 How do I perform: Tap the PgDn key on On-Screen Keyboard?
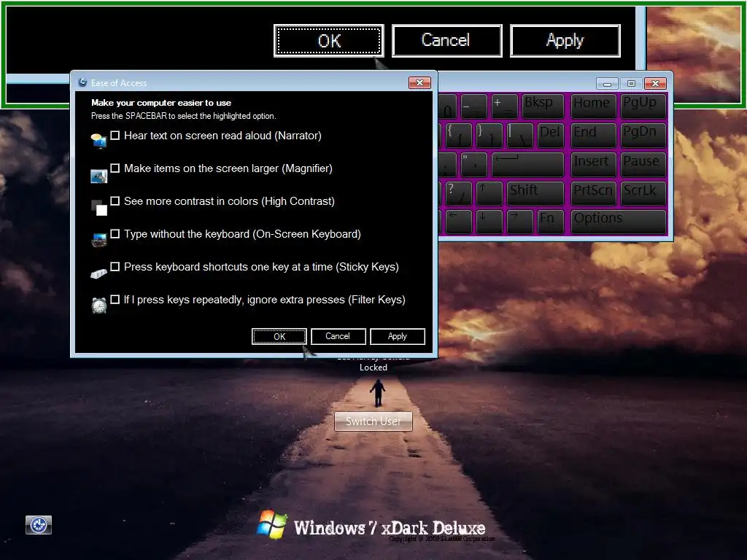pyautogui.click(x=643, y=135)
